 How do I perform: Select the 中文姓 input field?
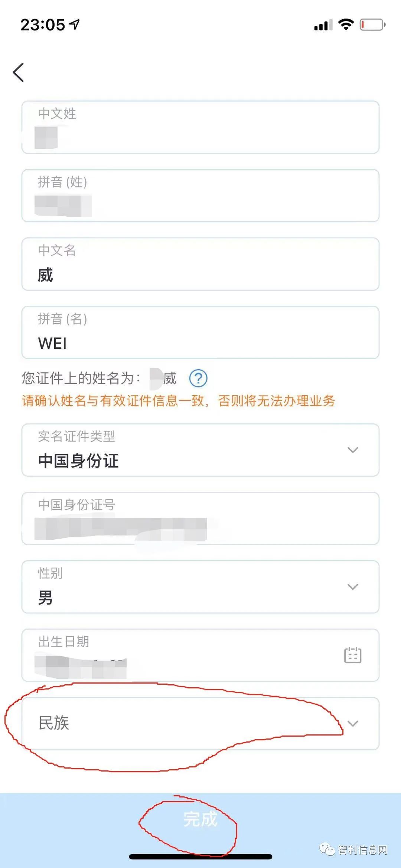tap(200, 127)
